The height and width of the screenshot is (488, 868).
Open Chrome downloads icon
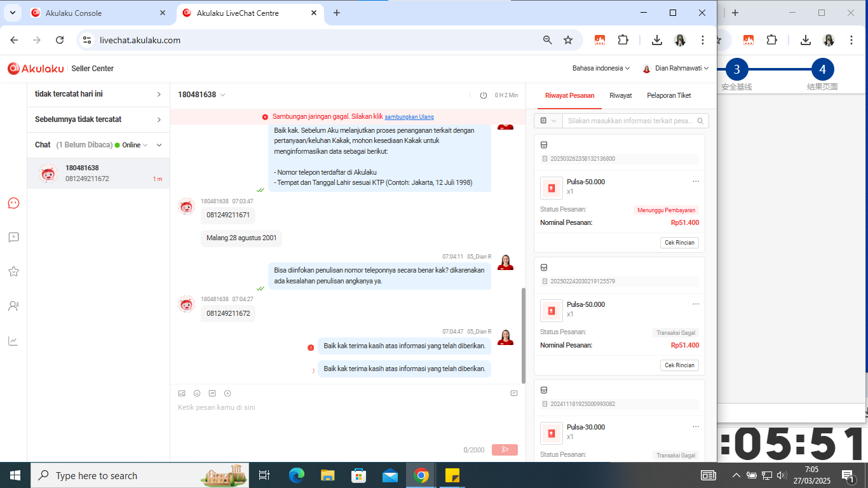(x=657, y=40)
